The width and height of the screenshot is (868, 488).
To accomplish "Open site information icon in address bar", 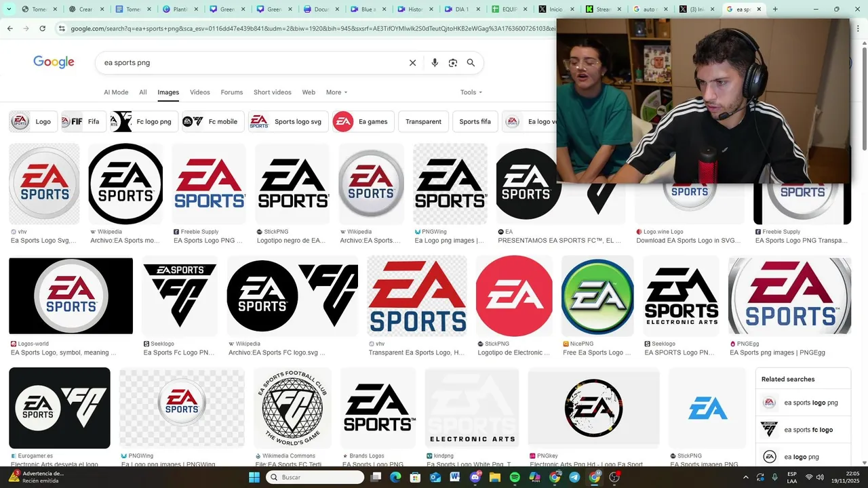I will click(62, 28).
